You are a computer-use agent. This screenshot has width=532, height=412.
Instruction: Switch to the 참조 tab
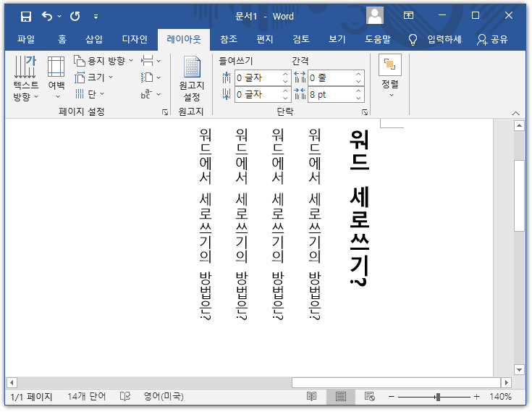[228, 39]
